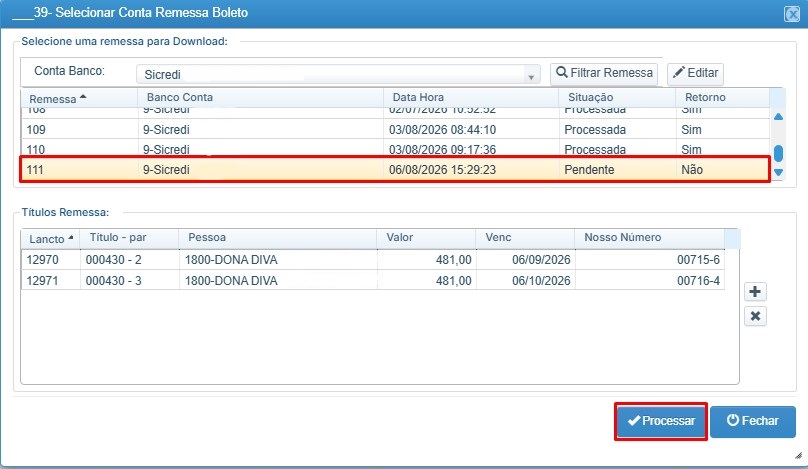Screen dimensions: 808x469
Task: Click the Fechar button
Action: click(x=753, y=421)
